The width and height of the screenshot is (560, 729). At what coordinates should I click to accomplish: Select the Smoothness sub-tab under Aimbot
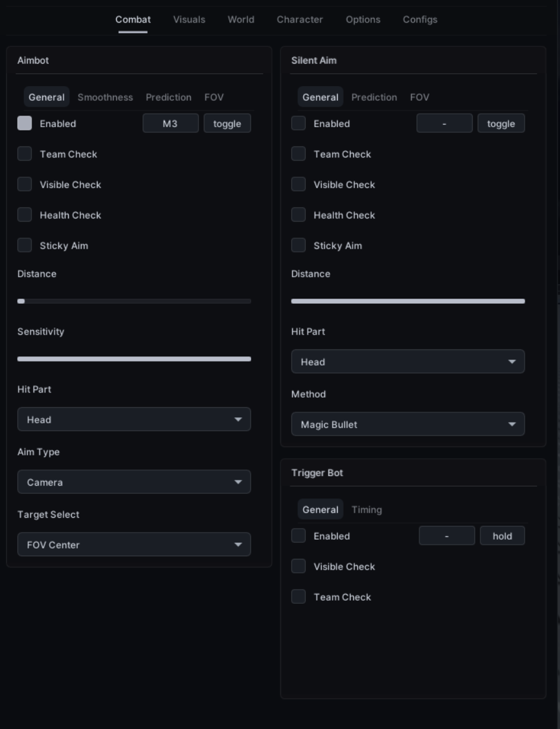[x=105, y=97]
